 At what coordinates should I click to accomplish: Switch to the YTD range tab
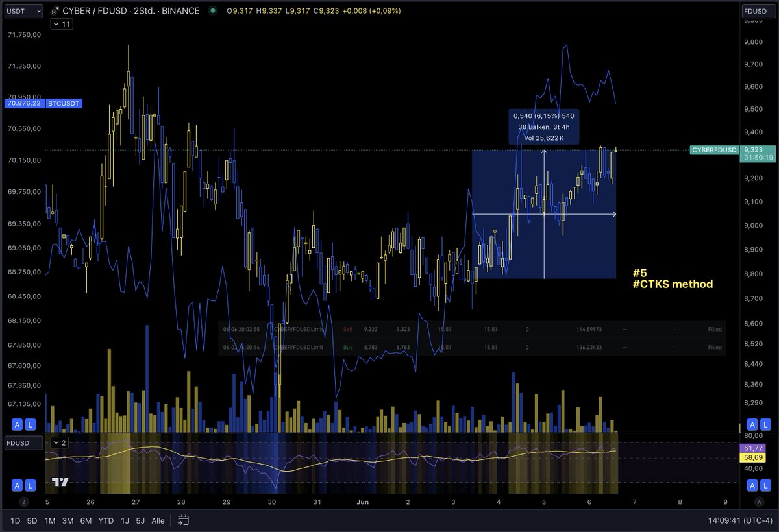pyautogui.click(x=106, y=520)
